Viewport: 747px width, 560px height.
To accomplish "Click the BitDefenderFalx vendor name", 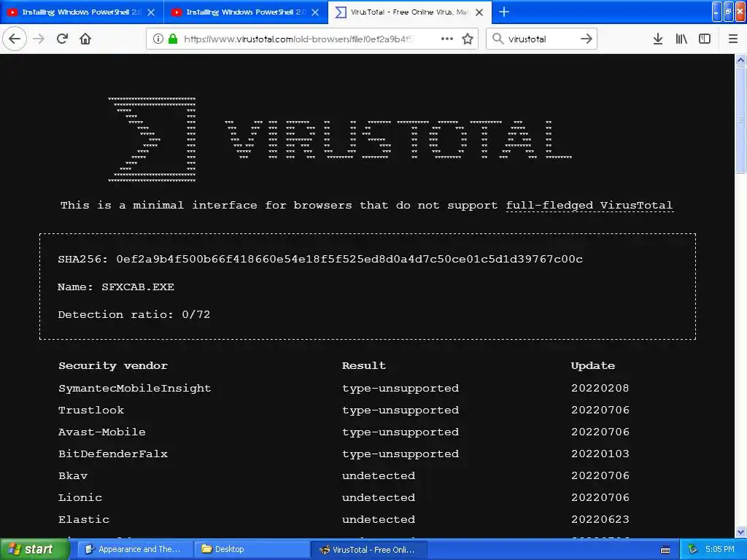I will [113, 454].
